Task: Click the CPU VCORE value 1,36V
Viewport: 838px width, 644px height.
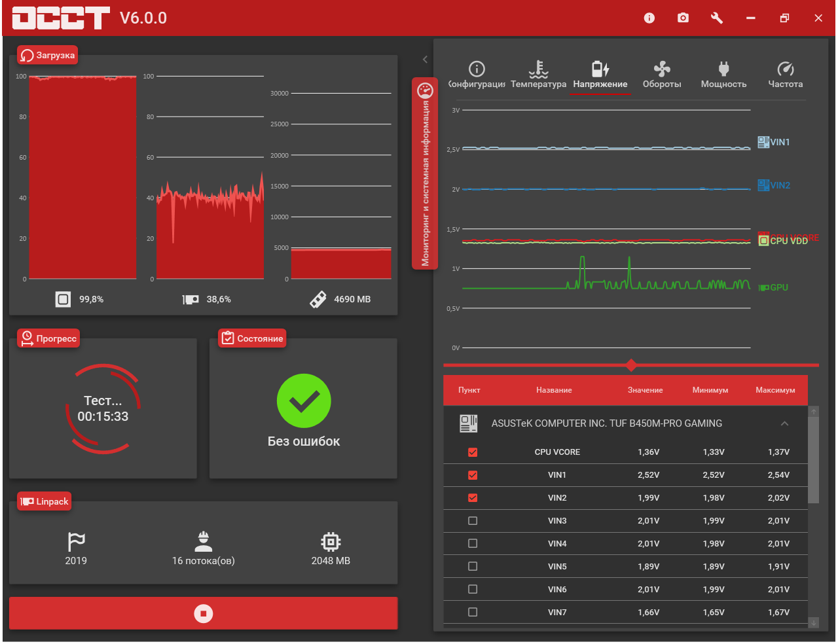Action: [649, 452]
